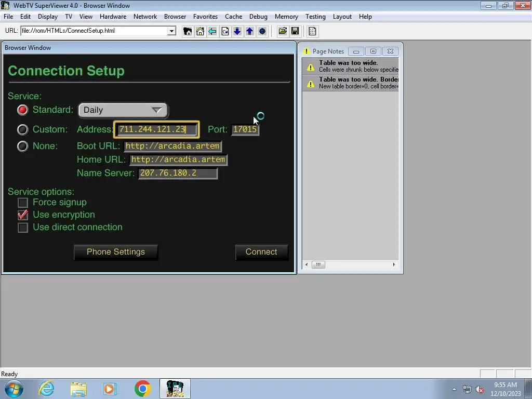This screenshot has height=399, width=532.
Task: Go back with the cyan arrow icon
Action: [212, 31]
